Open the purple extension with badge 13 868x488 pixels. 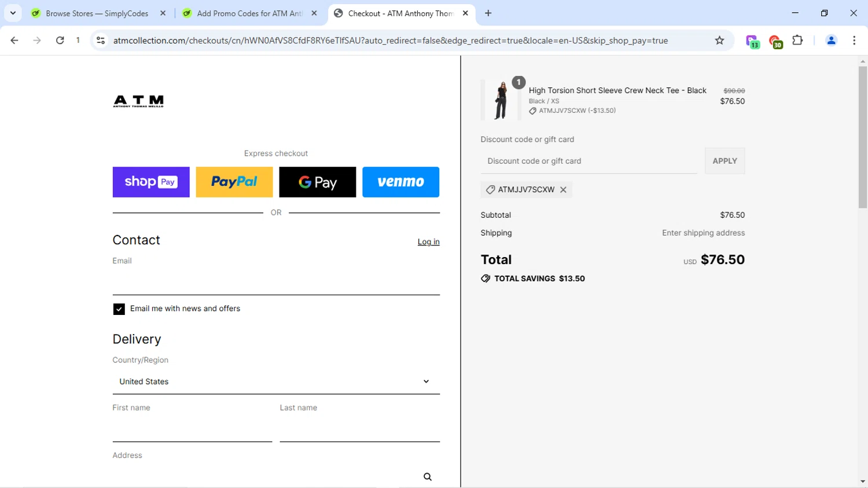[x=752, y=41]
